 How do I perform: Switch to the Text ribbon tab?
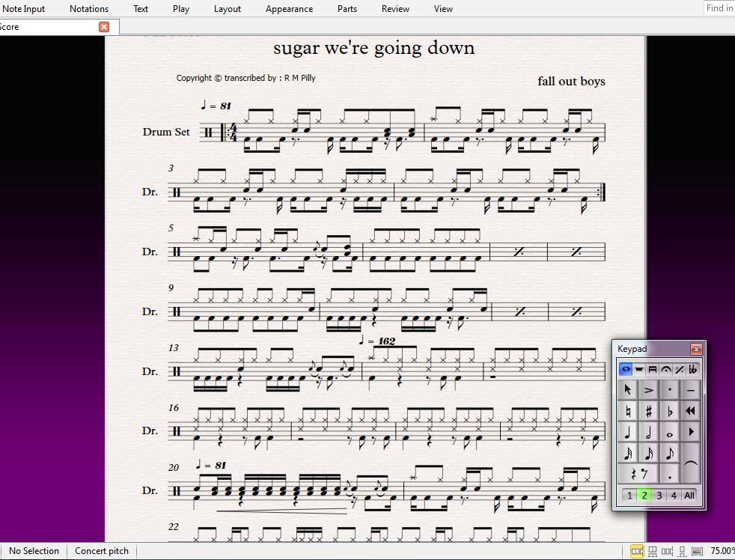(x=140, y=8)
